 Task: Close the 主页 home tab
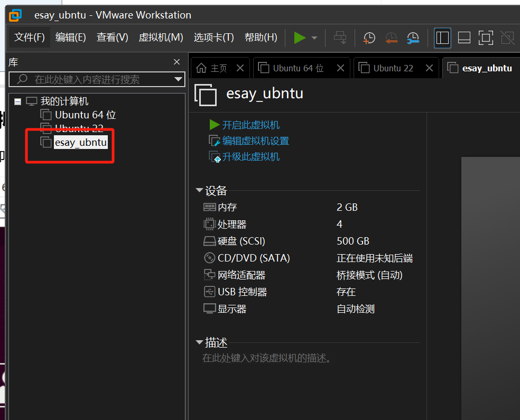pyautogui.click(x=240, y=68)
